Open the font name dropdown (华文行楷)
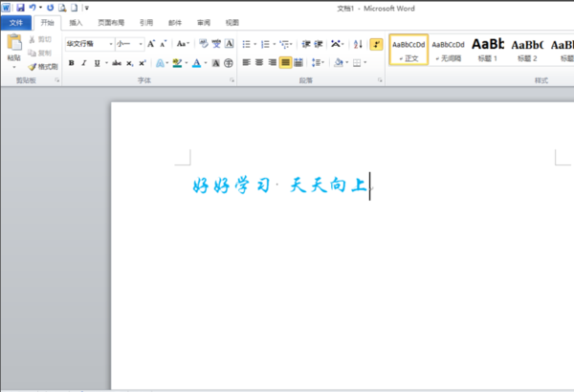This screenshot has height=392, width=574. pos(111,44)
